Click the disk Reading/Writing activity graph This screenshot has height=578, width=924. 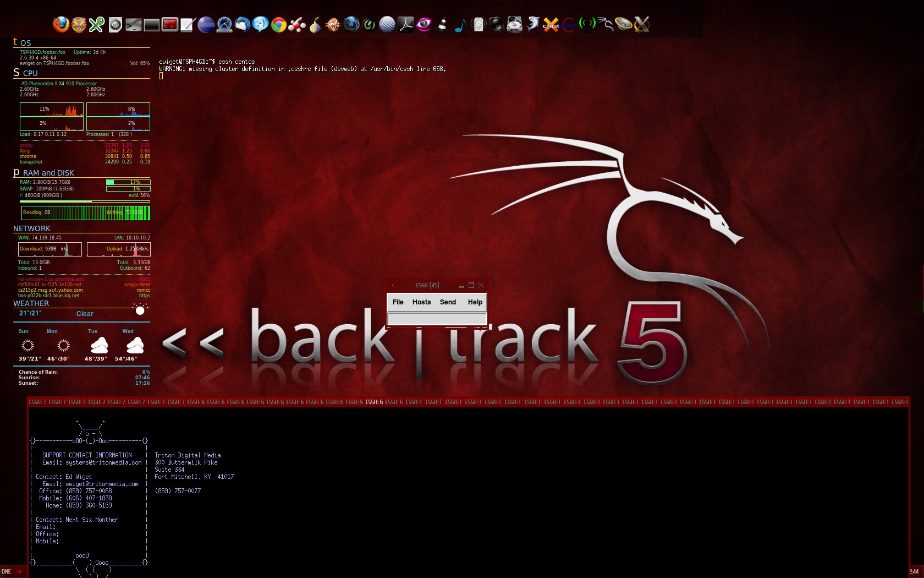tap(86, 212)
